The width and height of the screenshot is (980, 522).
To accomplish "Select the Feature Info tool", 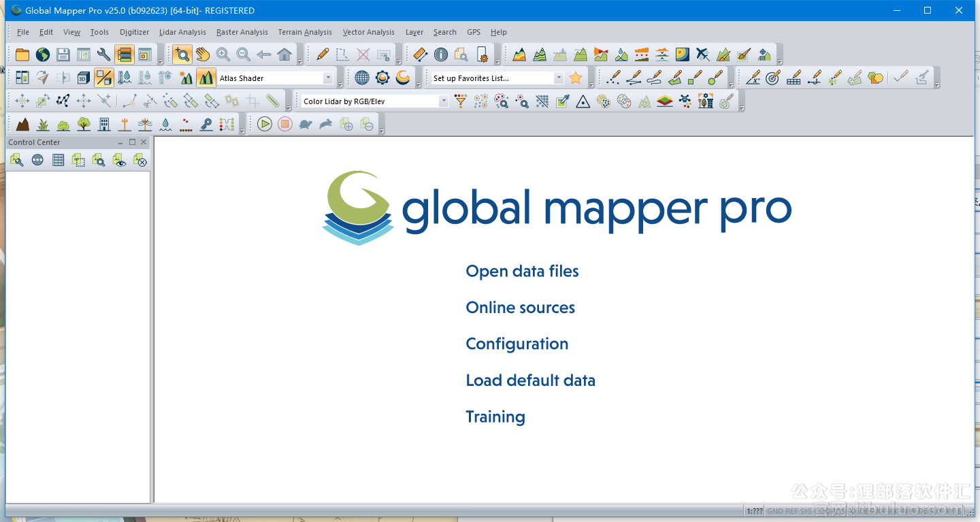I will pos(441,55).
